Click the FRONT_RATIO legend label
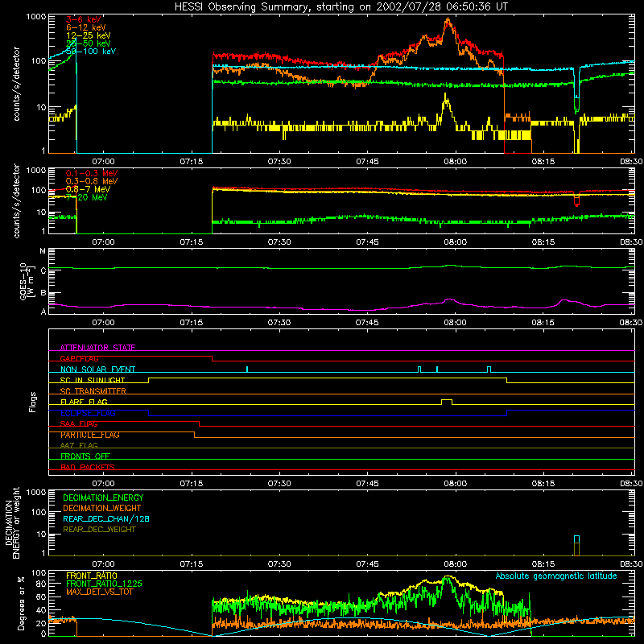Image resolution: width=644 pixels, height=644 pixels. (x=92, y=576)
